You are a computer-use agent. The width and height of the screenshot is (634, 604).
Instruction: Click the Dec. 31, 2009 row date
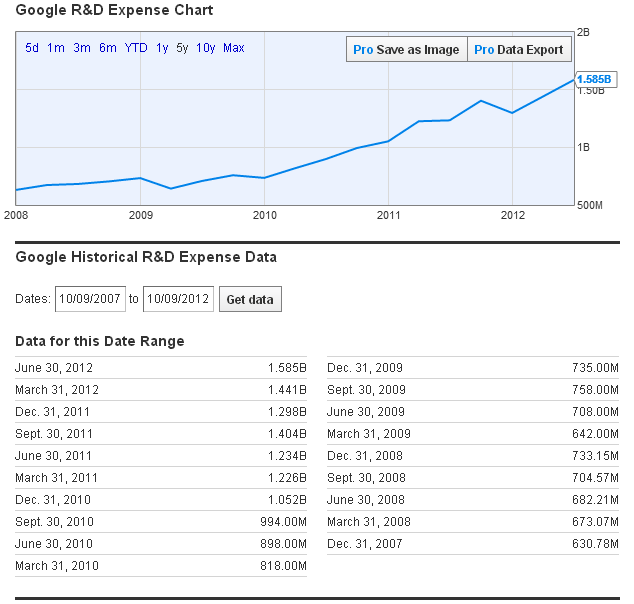(x=365, y=368)
